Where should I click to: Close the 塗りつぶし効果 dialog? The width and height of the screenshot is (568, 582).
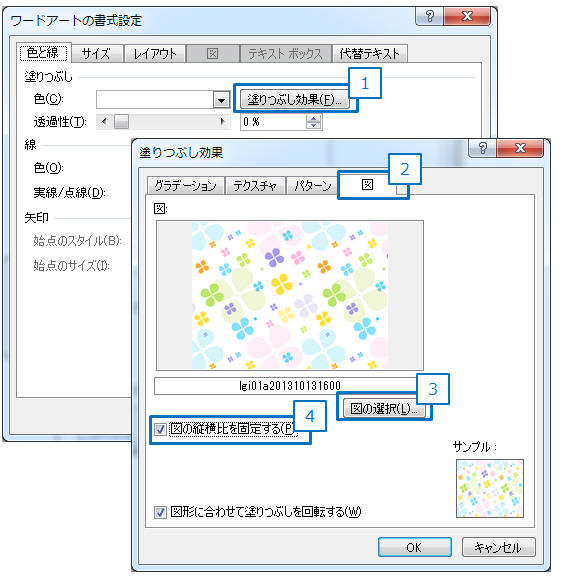520,148
